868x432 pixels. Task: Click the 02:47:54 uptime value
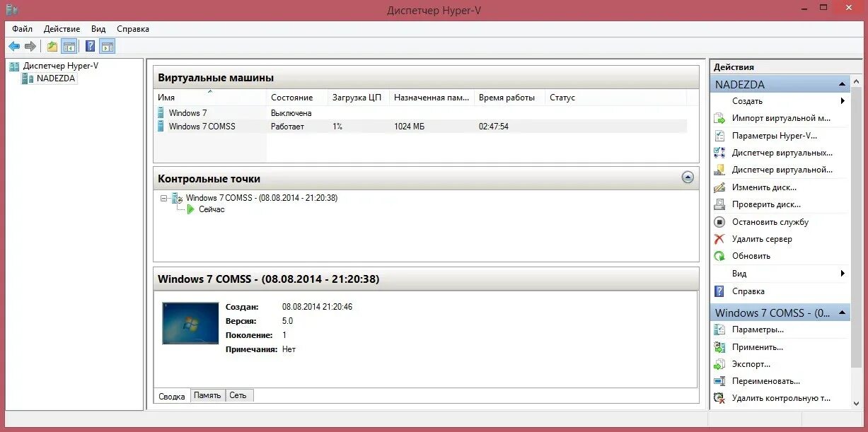tap(493, 127)
